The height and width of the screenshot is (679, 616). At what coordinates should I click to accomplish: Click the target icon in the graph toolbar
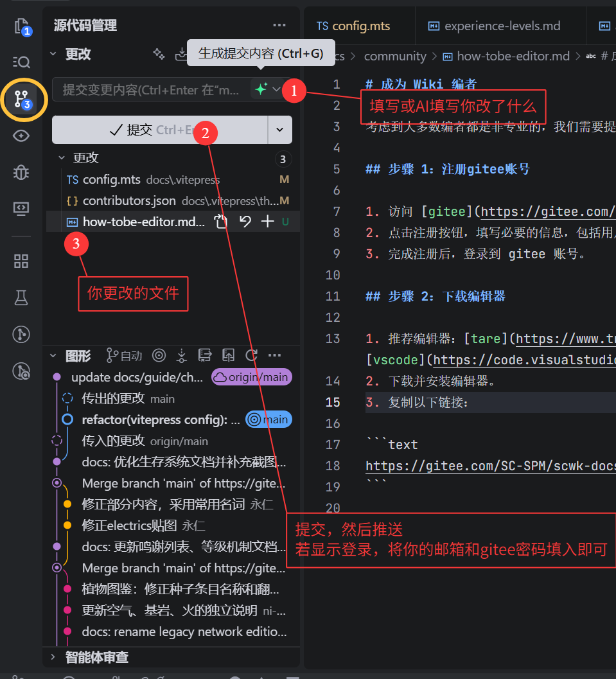click(159, 355)
